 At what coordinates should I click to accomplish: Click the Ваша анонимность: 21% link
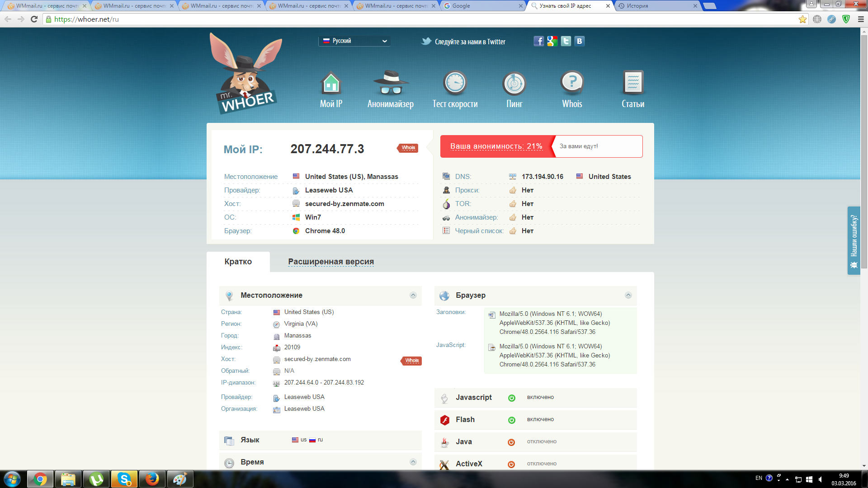pyautogui.click(x=496, y=146)
